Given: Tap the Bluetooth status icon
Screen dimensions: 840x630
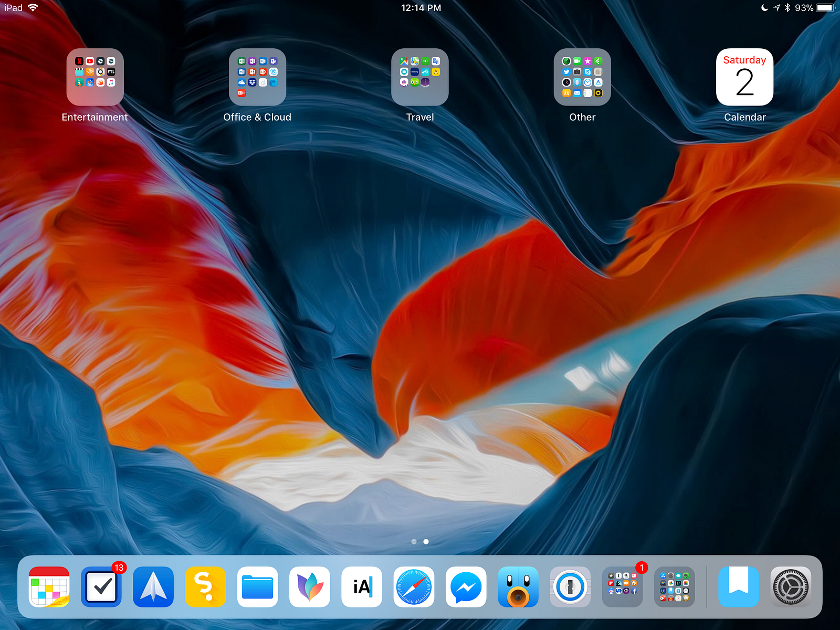Looking at the screenshot, I should click(x=787, y=7).
